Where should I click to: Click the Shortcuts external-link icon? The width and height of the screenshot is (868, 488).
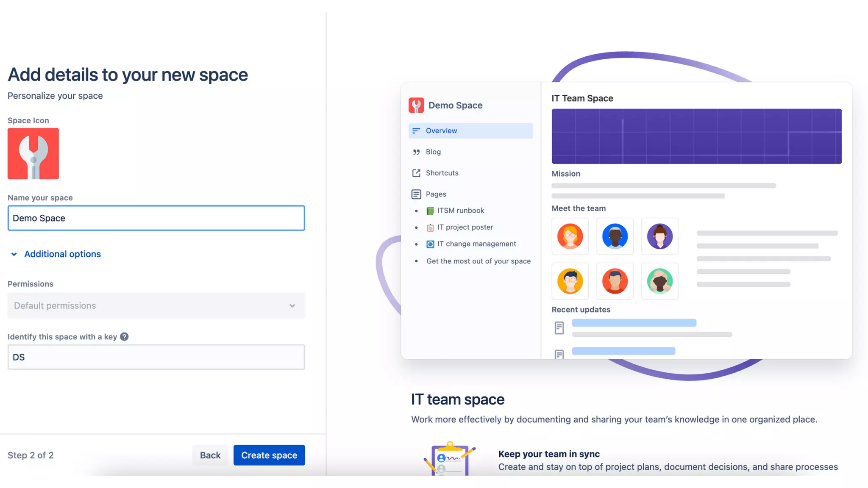click(x=416, y=173)
